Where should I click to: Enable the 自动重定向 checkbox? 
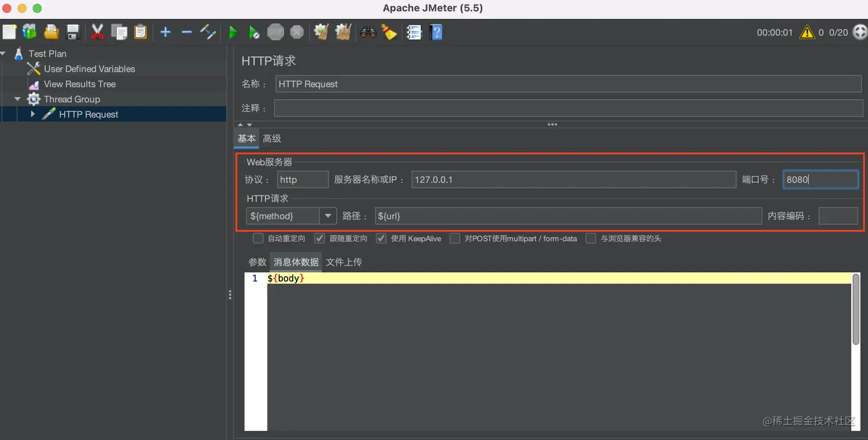[258, 238]
